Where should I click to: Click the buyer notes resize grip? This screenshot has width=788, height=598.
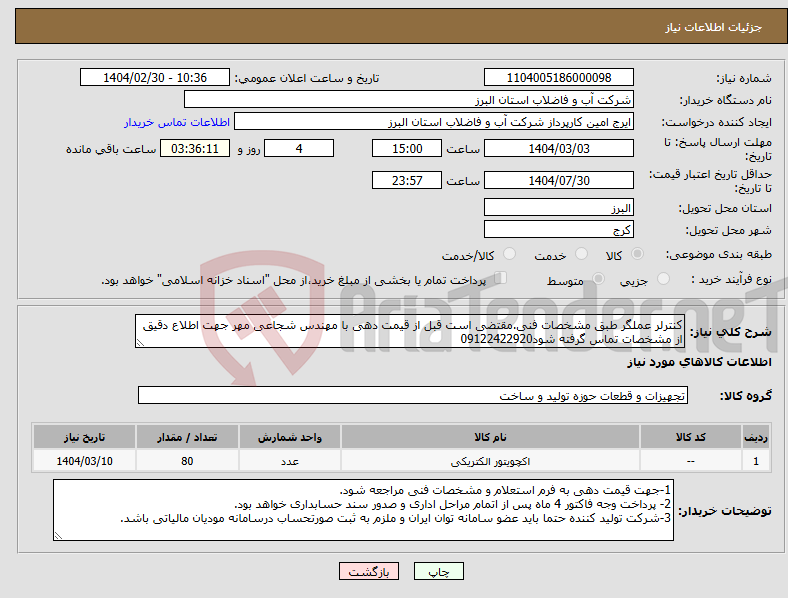pyautogui.click(x=58, y=536)
